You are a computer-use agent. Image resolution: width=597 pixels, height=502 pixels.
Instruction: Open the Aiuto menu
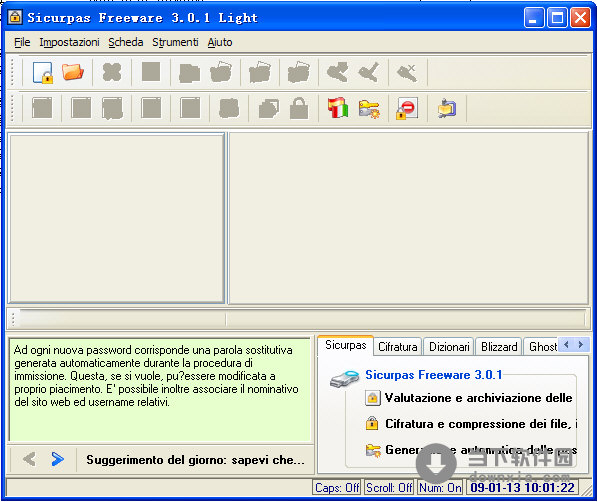[x=220, y=42]
